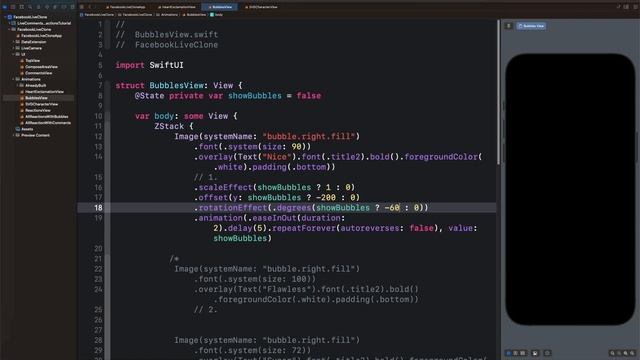Image resolution: width=640 pixels, height=360 pixels.
Task: Open ReactionsView file in navigator
Action: (35, 110)
